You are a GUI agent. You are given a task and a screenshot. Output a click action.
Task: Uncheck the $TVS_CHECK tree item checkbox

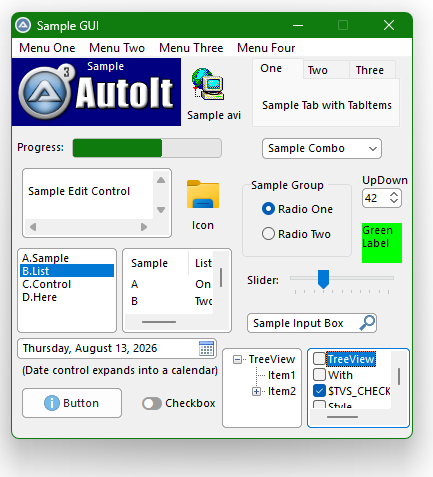click(319, 391)
